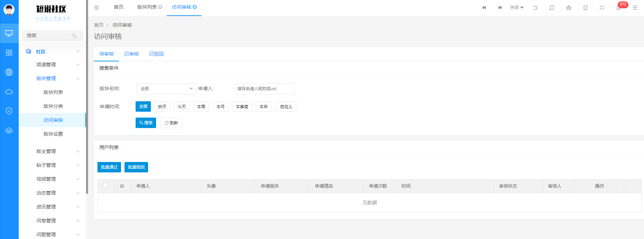This screenshot has height=239, width=644.
Task: Select the 今天 time filter
Action: (182, 106)
